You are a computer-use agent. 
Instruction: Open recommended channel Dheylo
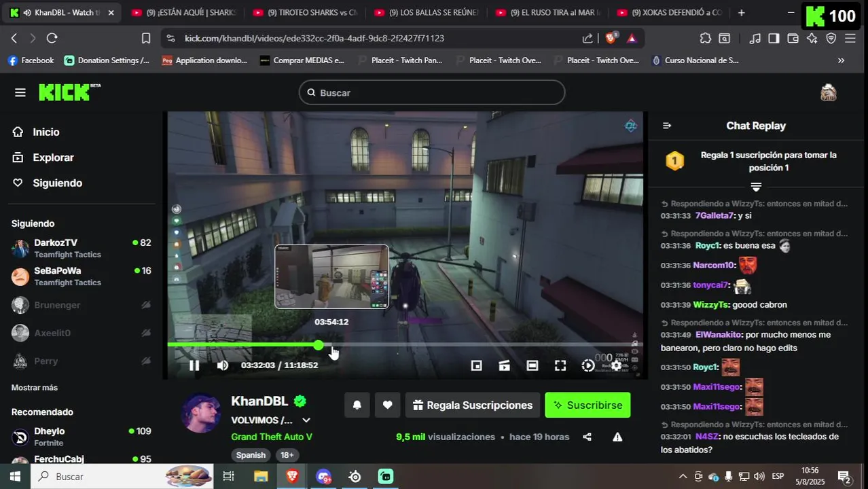82,437
